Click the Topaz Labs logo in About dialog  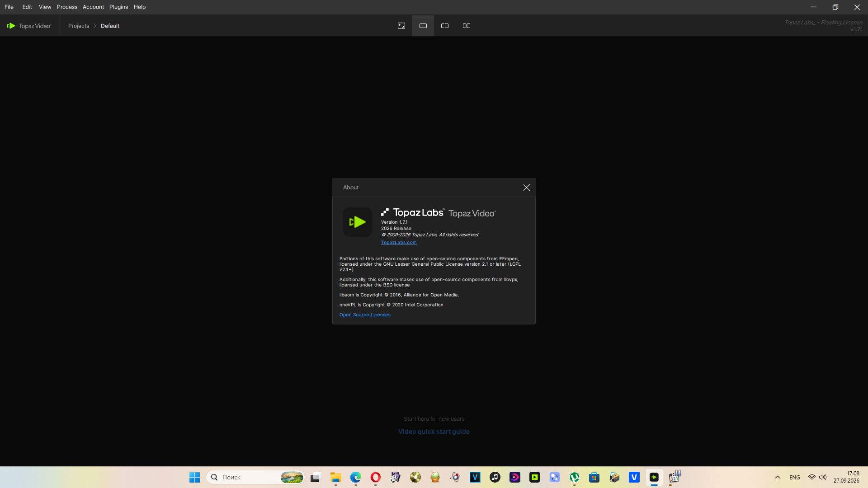[x=413, y=212]
